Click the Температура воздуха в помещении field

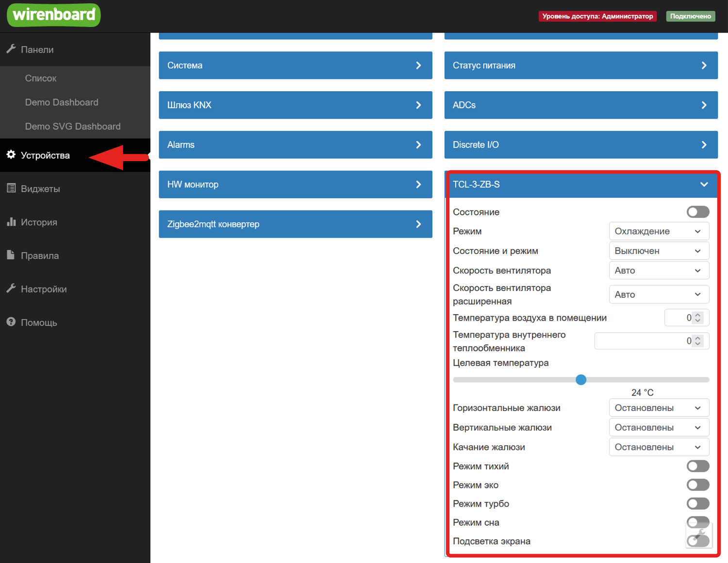tap(678, 318)
